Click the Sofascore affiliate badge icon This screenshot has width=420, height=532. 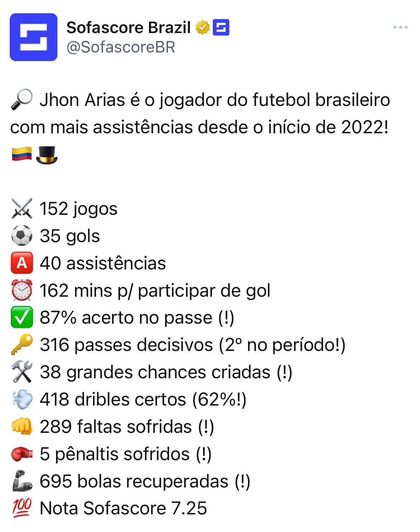221,28
